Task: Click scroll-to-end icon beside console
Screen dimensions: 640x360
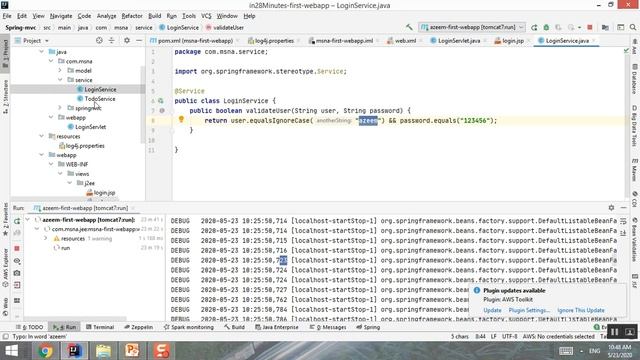Action: [623, 233]
